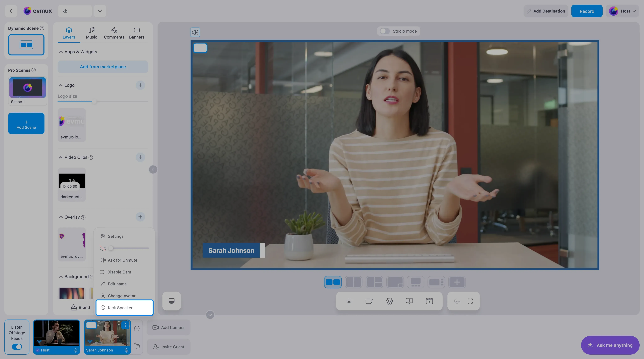Select the side-by-side split layout
The image size is (644, 359).
353,282
